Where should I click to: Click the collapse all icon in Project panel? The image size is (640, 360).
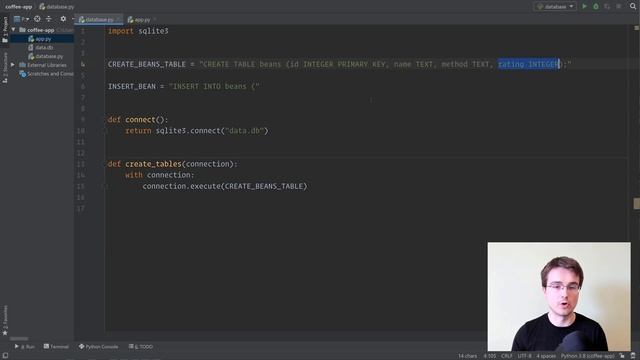point(49,19)
